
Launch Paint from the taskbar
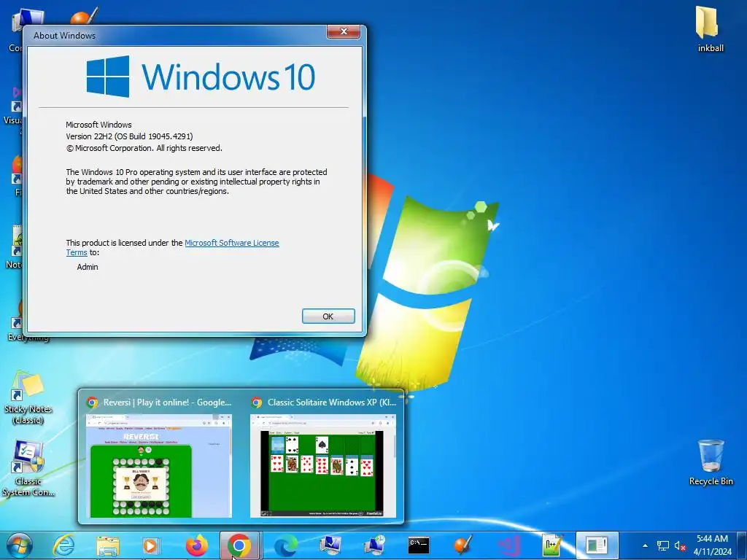(462, 545)
